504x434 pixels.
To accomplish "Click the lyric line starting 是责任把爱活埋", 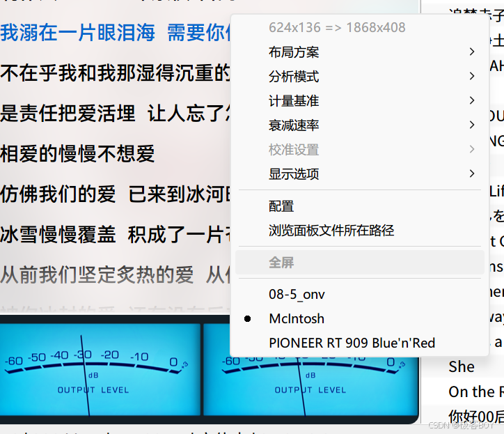I will click(115, 114).
